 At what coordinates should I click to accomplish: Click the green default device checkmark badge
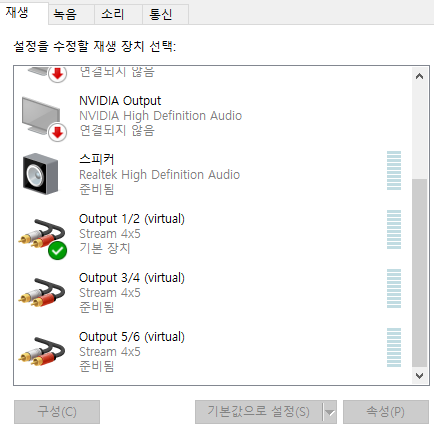(57, 250)
